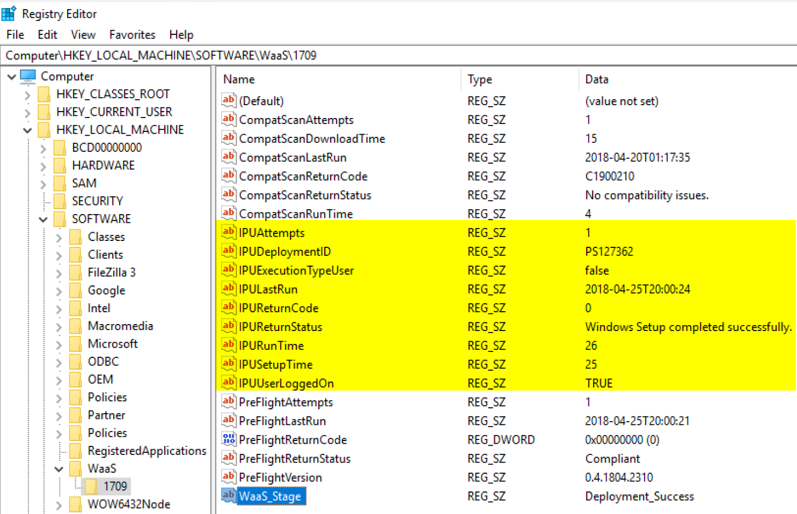Image resolution: width=797 pixels, height=514 pixels.
Task: Expand the HKEY_CURRENT_USER hive
Action: tap(27, 112)
